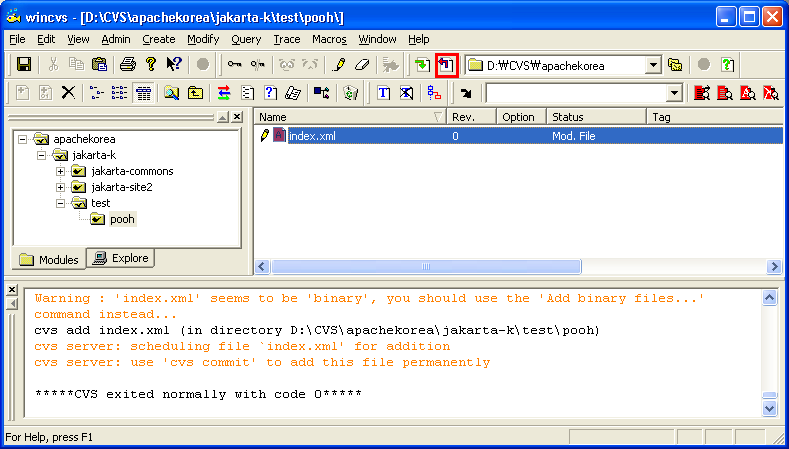Sort the file list by Status column
Image resolution: width=789 pixels, height=449 pixels.
point(596,117)
